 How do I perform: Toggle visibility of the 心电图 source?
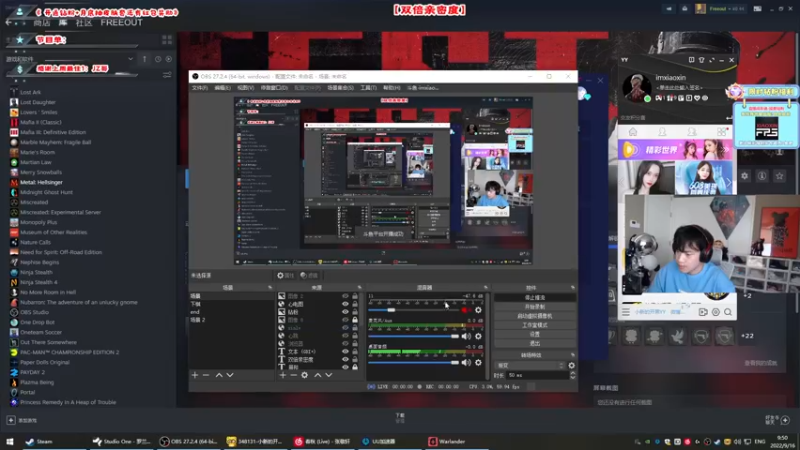coord(345,304)
